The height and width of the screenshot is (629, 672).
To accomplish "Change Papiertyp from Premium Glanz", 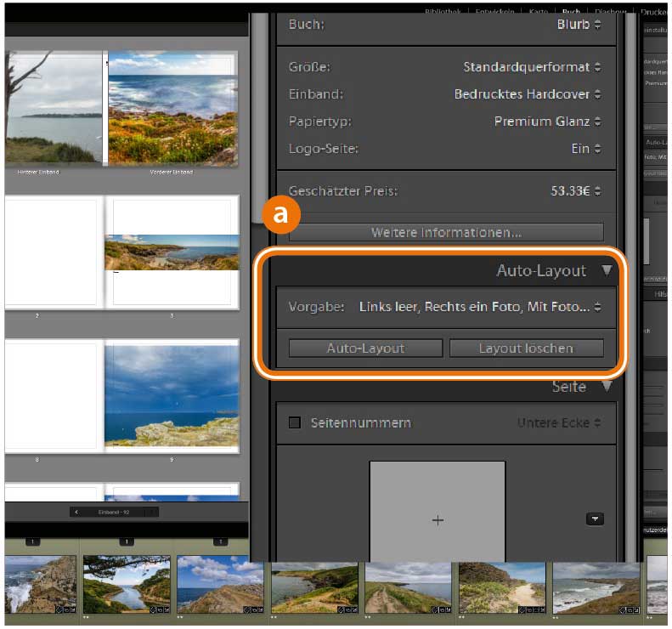I will pyautogui.click(x=547, y=122).
